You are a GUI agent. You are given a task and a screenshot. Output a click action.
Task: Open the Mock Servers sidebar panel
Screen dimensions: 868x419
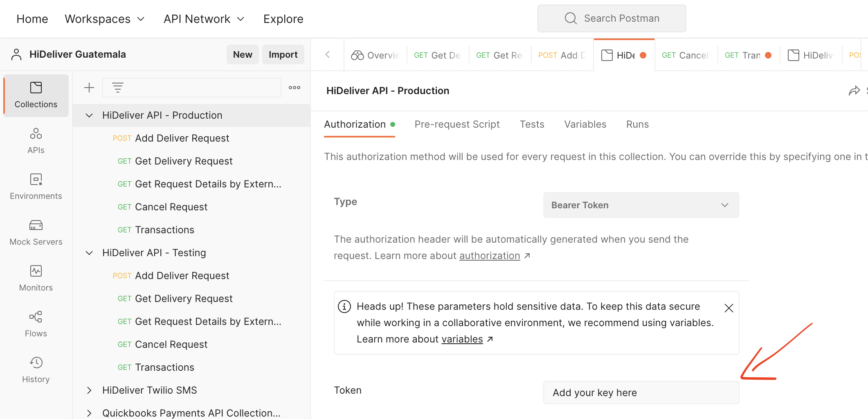(36, 233)
